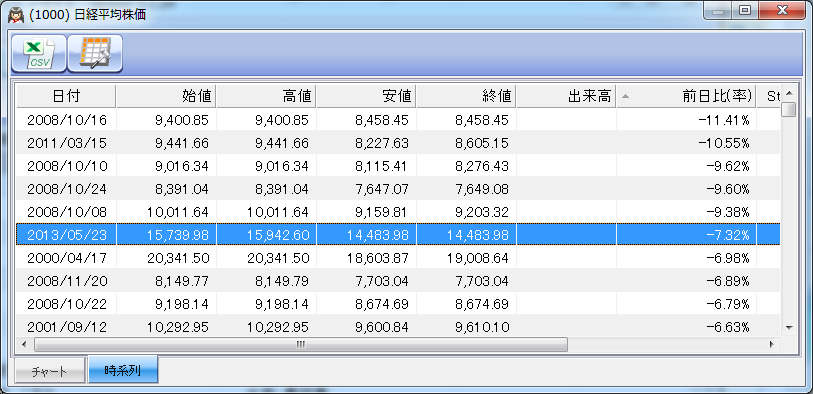Select the 時系列 tab

tap(123, 370)
